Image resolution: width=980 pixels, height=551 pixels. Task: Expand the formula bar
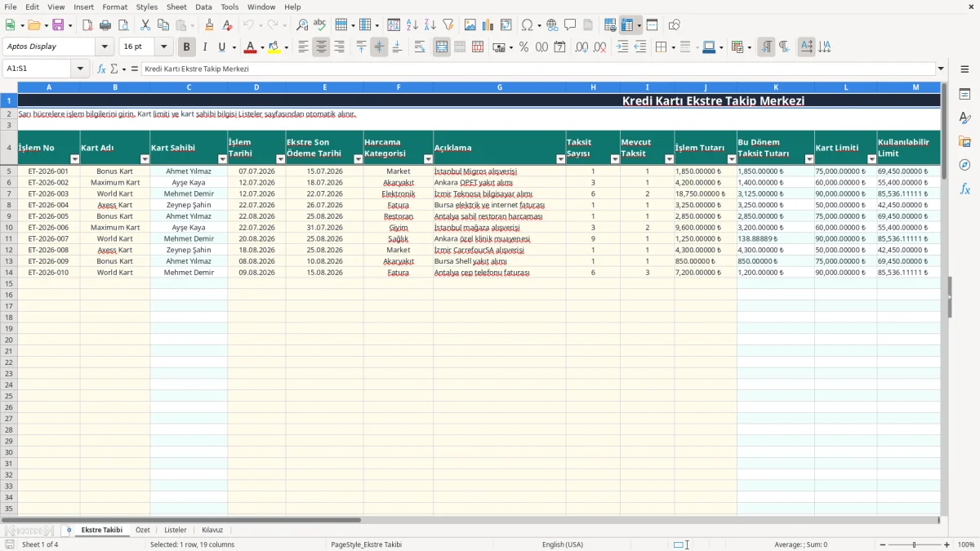click(941, 69)
